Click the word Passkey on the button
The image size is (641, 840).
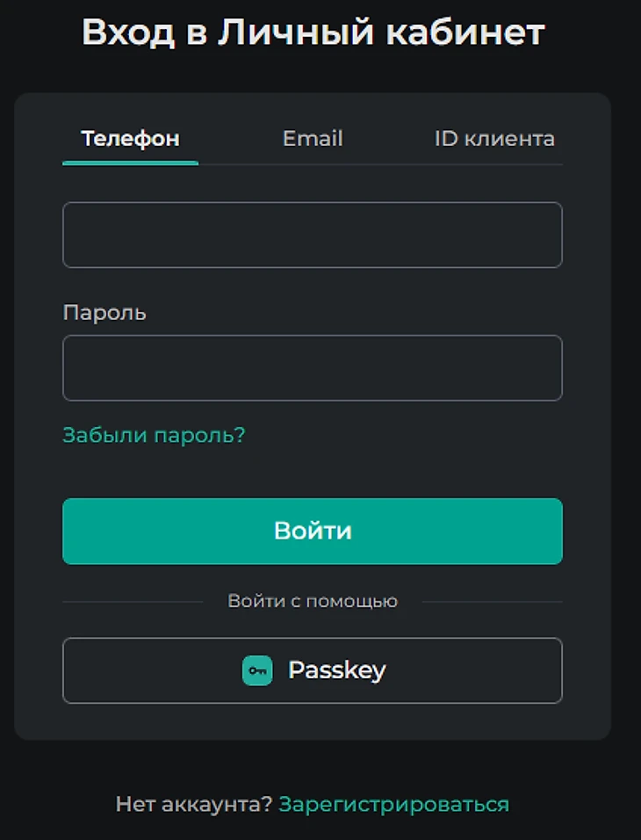tap(336, 670)
